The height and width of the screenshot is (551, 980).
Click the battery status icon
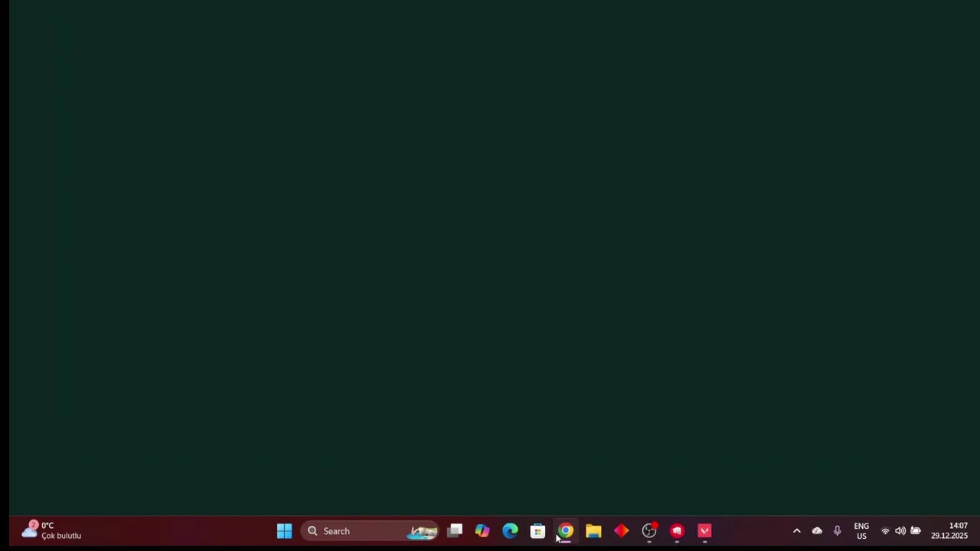pos(916,531)
